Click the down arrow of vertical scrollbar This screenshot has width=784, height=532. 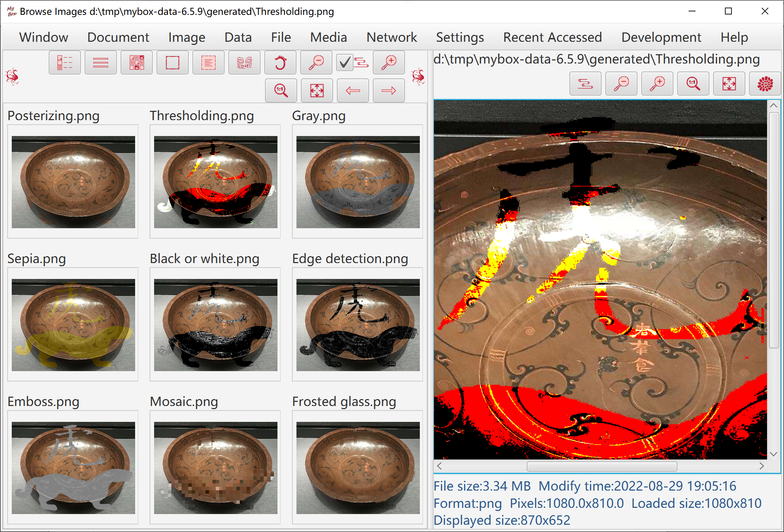click(x=774, y=454)
